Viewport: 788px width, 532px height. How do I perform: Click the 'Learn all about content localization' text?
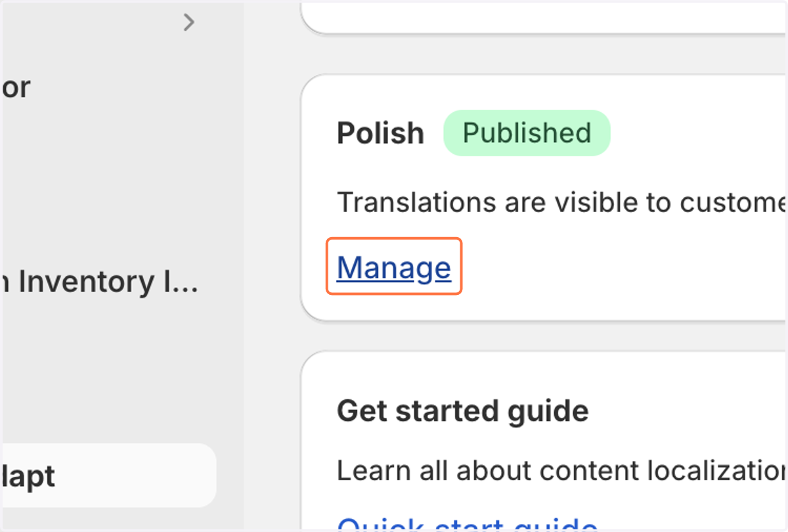click(x=561, y=470)
